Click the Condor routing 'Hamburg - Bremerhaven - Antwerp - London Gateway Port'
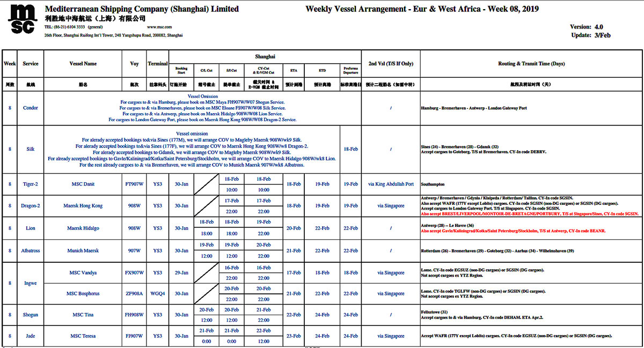Image resolution: width=644 pixels, height=348 pixels. coord(474,108)
